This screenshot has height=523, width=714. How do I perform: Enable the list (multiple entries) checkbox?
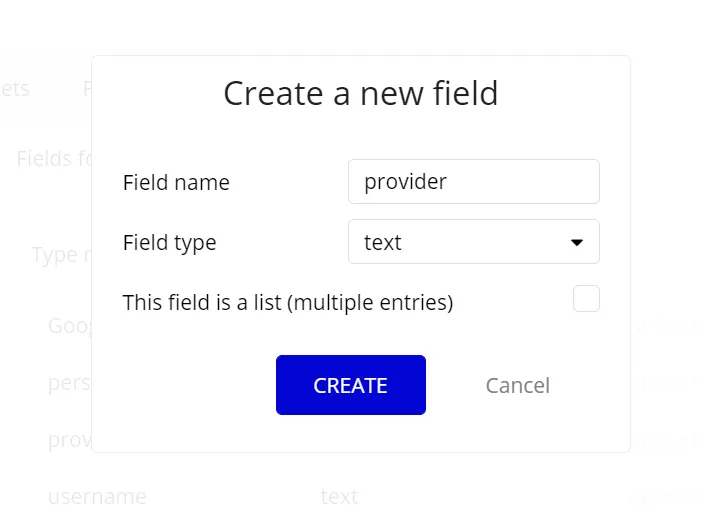586,299
